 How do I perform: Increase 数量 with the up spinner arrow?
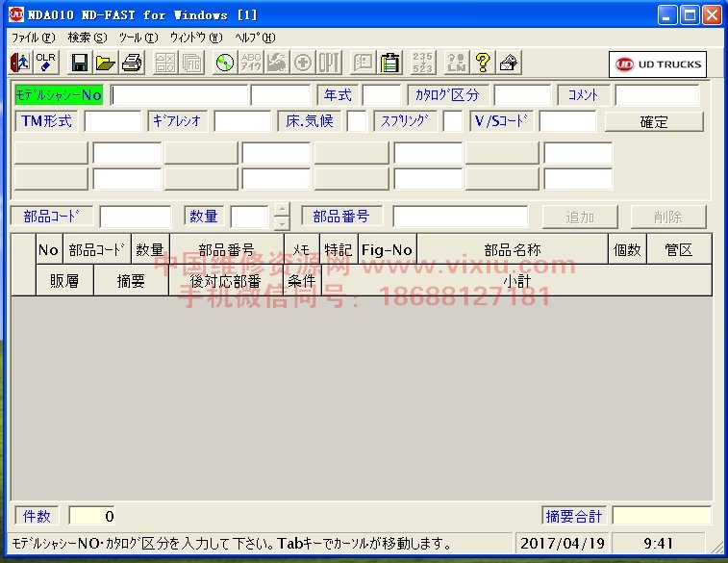pyautogui.click(x=281, y=210)
